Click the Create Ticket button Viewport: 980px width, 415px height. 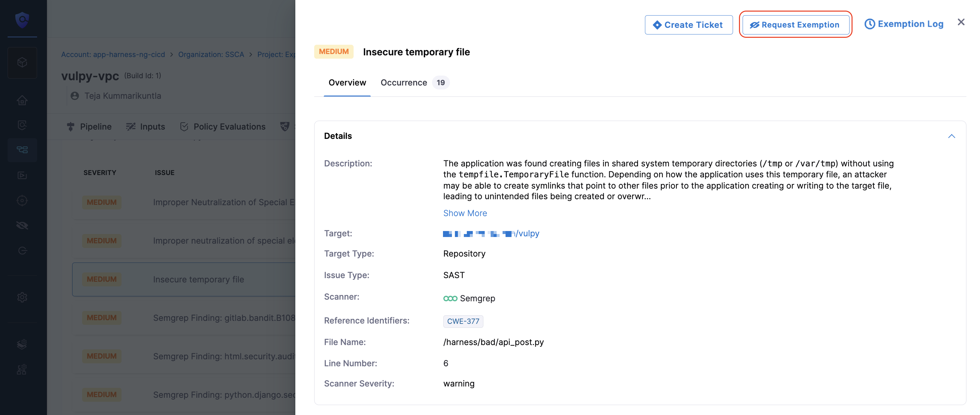click(x=689, y=25)
